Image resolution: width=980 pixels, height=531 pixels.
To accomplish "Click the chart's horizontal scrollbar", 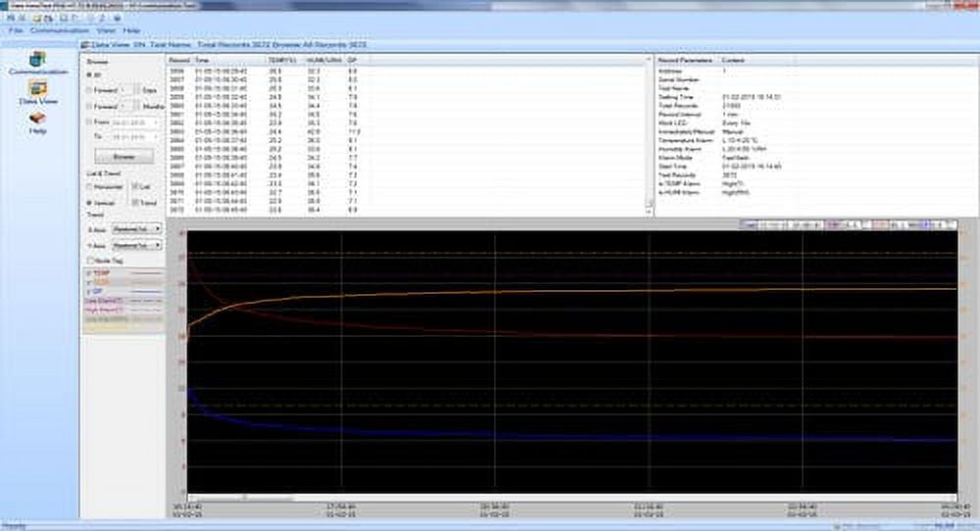I will click(x=245, y=497).
